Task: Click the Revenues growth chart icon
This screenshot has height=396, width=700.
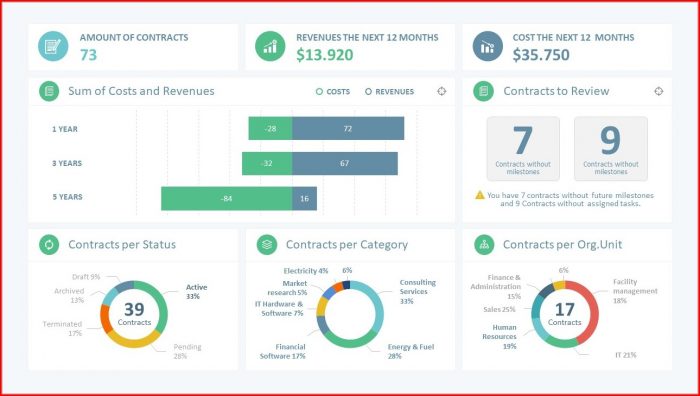Action: coord(270,46)
